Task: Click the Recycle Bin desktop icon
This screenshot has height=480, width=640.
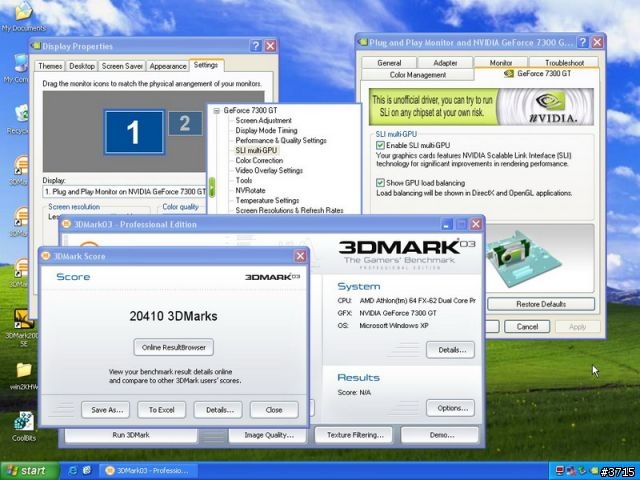Action: (20, 119)
